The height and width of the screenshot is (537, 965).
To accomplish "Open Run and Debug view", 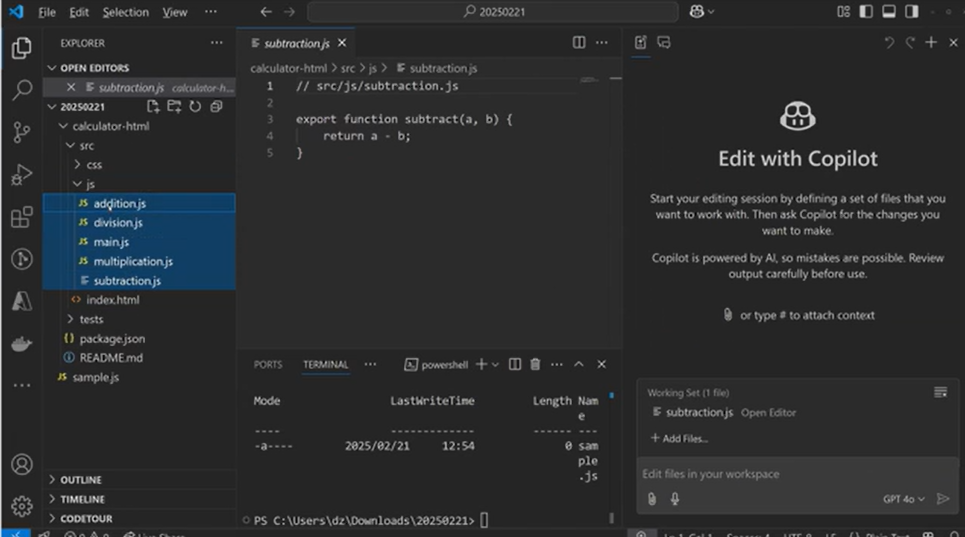I will click(x=22, y=175).
